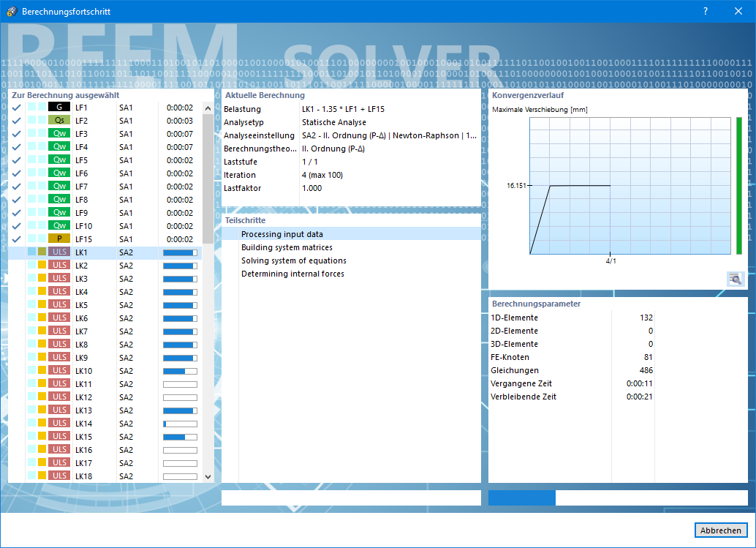This screenshot has width=756, height=548.
Task: Select the LF15 P category badge
Action: [59, 239]
